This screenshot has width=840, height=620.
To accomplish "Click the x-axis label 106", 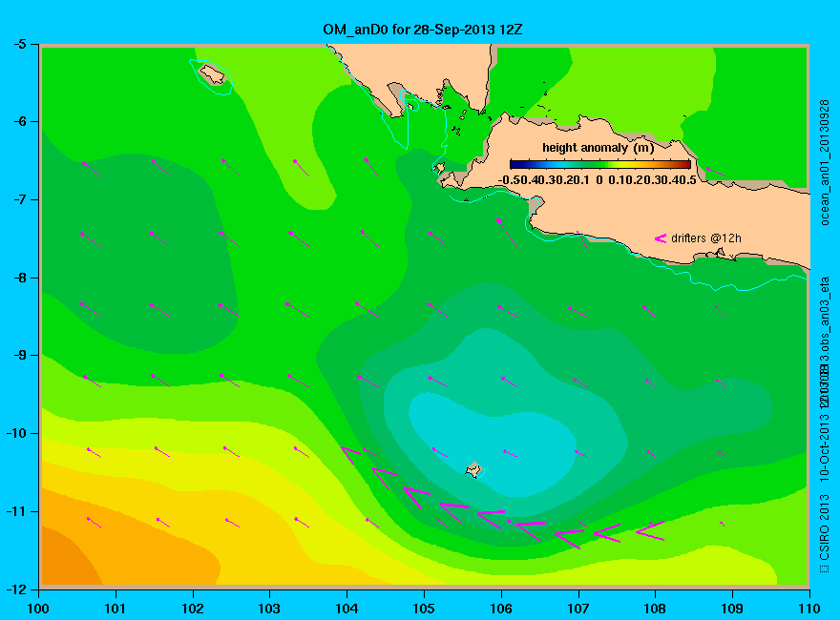I will tap(501, 609).
